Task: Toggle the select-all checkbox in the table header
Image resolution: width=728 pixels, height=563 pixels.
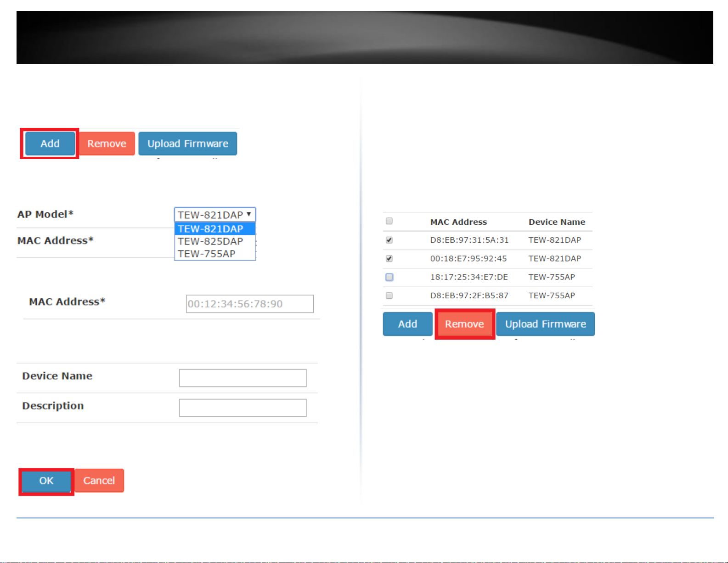Action: pyautogui.click(x=389, y=221)
